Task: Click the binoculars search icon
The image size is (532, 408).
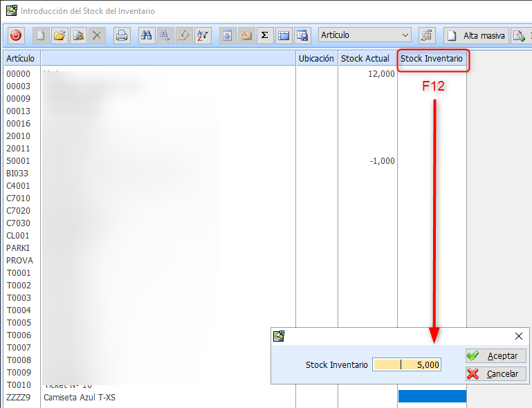Action: click(147, 35)
